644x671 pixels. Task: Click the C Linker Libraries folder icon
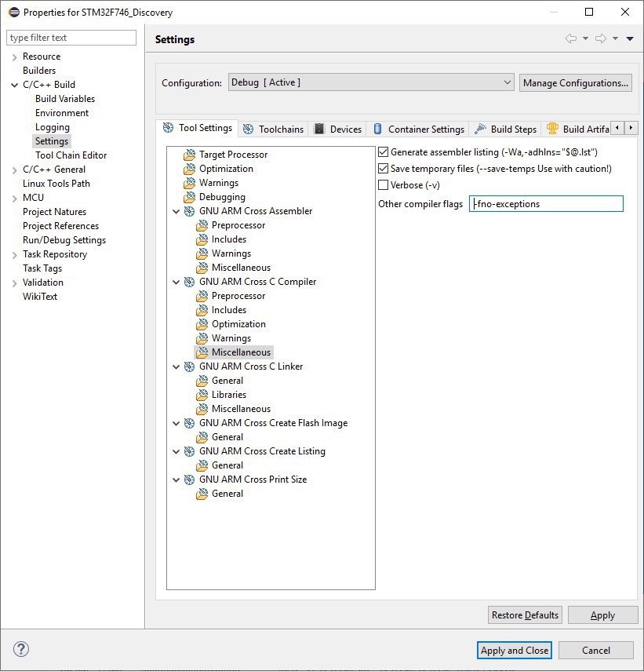[x=202, y=395]
